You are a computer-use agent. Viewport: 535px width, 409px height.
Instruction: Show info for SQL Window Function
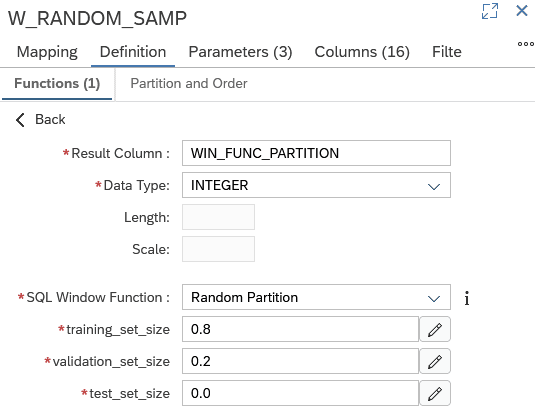[467, 298]
